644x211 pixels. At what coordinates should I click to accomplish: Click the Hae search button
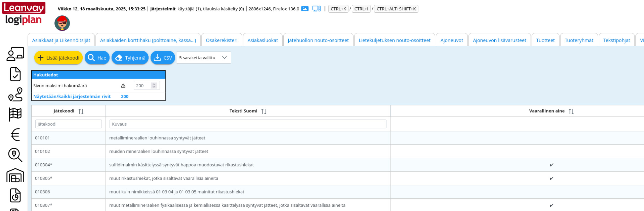click(97, 58)
